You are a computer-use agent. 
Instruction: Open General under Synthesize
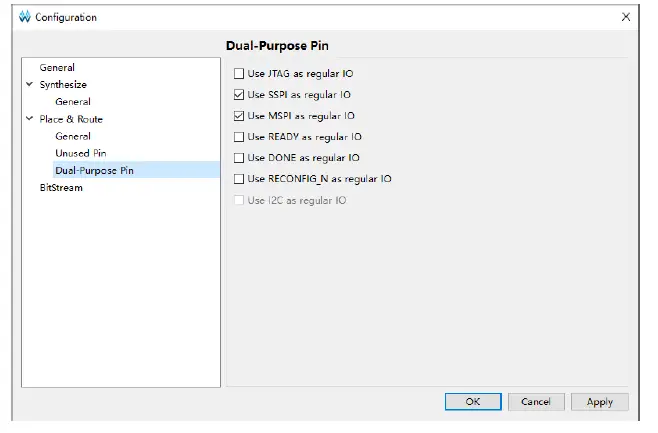coord(73,102)
